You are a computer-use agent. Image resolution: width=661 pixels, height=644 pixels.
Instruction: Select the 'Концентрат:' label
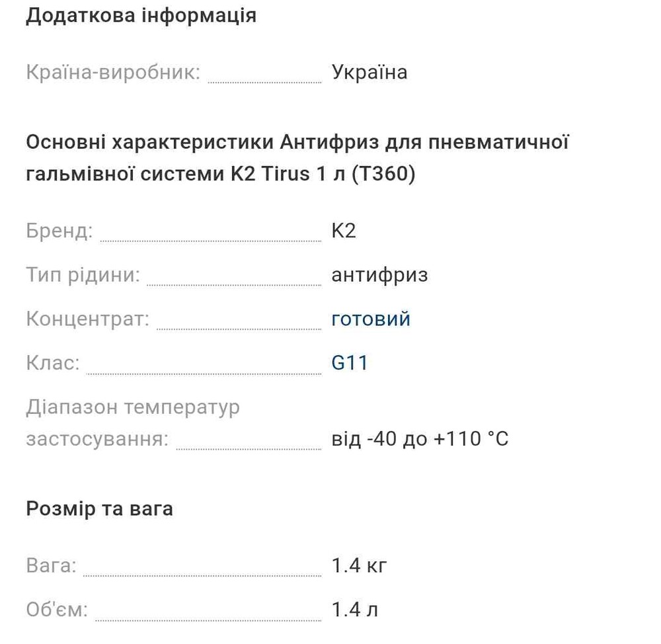pyautogui.click(x=88, y=319)
